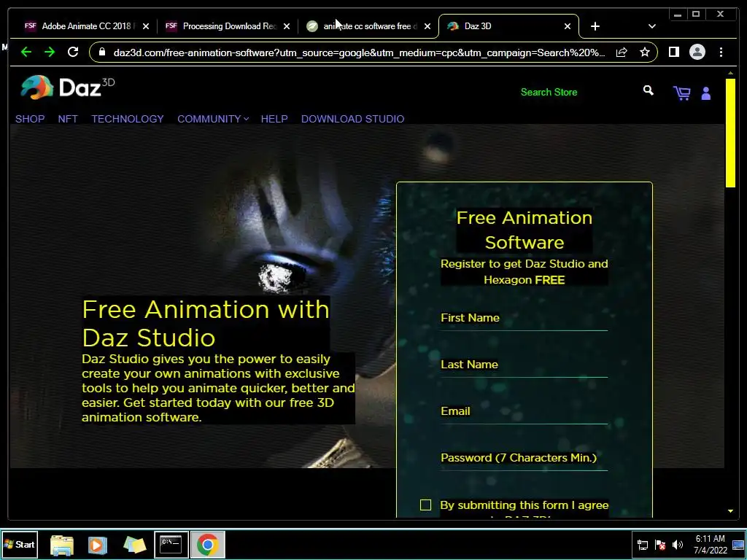The height and width of the screenshot is (560, 747).
Task: Go to DOWNLOAD STUDIO
Action: [x=352, y=119]
